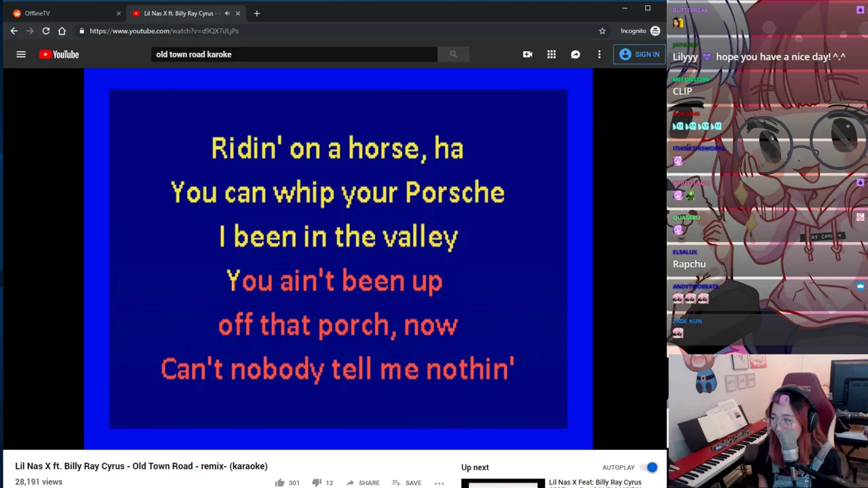Click the CLIP chat message

coord(682,91)
